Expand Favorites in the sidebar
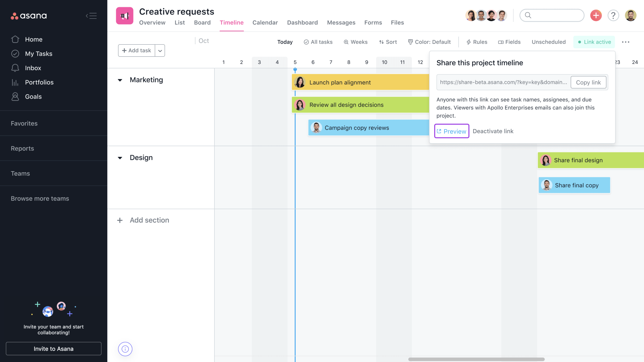644x362 pixels. click(x=24, y=123)
